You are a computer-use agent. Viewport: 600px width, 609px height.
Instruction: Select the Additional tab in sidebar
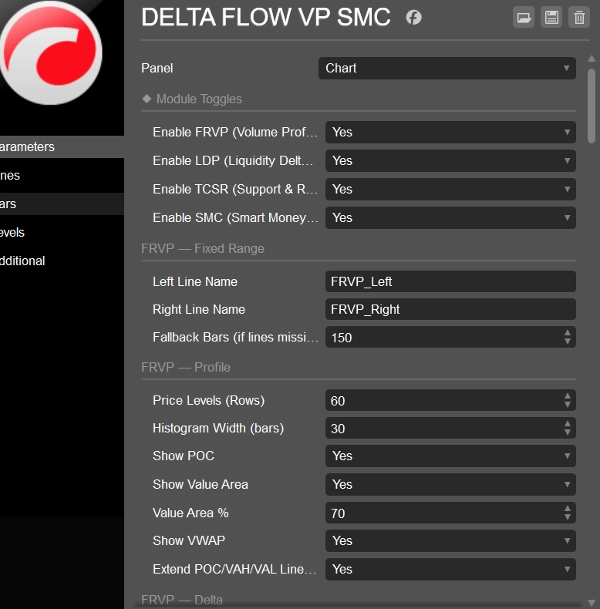tap(62, 261)
